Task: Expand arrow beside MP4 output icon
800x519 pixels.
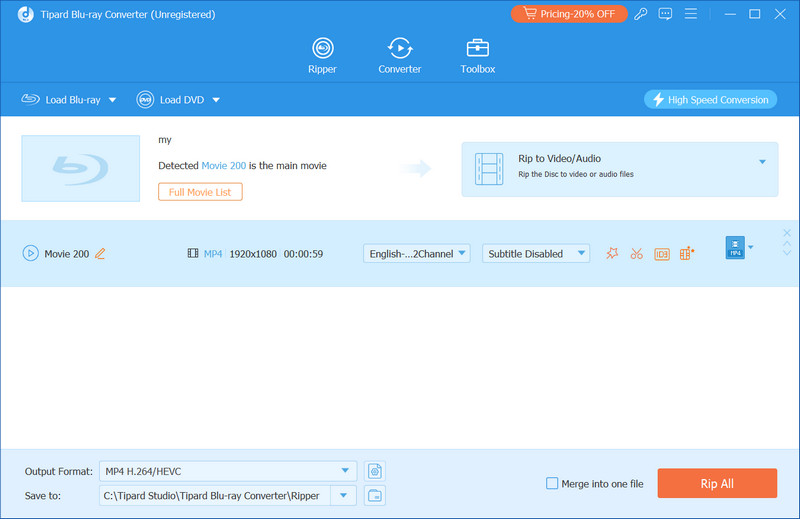Action: 751,248
